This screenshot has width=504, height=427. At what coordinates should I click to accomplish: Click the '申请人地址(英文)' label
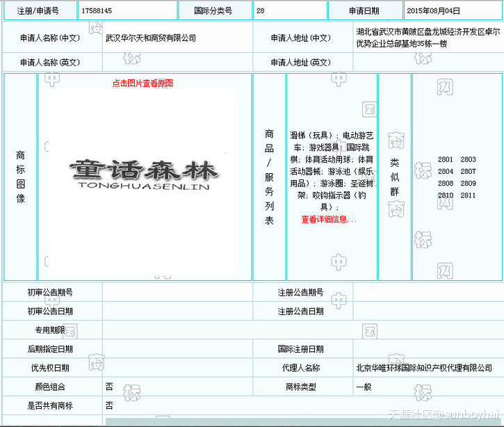(301, 62)
